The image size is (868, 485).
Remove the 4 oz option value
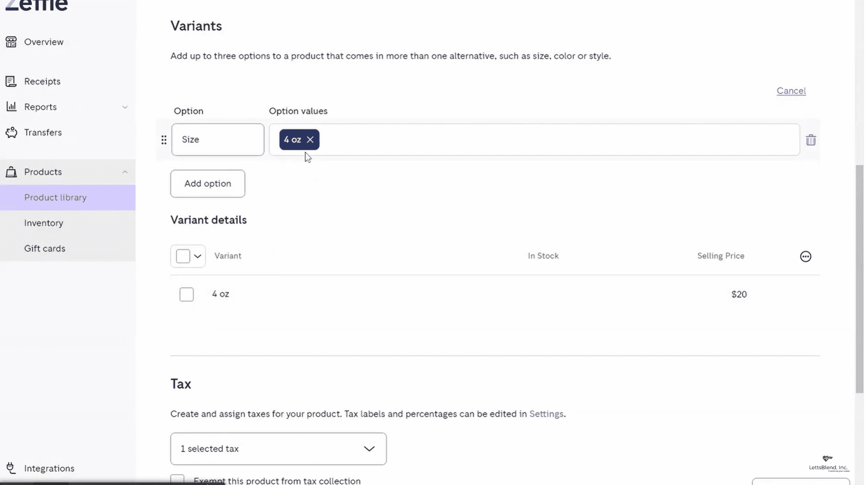coord(310,139)
